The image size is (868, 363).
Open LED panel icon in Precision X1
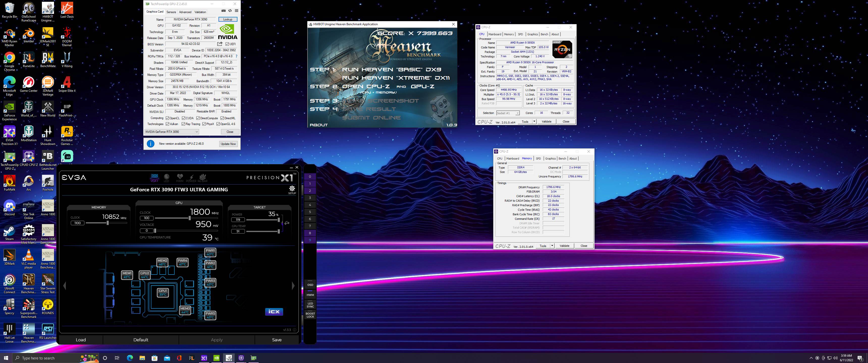pyautogui.click(x=167, y=178)
